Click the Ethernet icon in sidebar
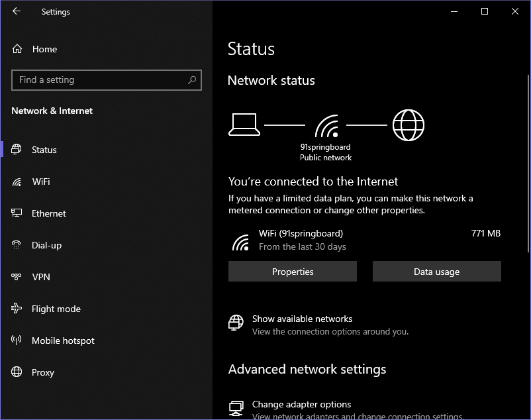531x420 pixels. click(x=17, y=213)
